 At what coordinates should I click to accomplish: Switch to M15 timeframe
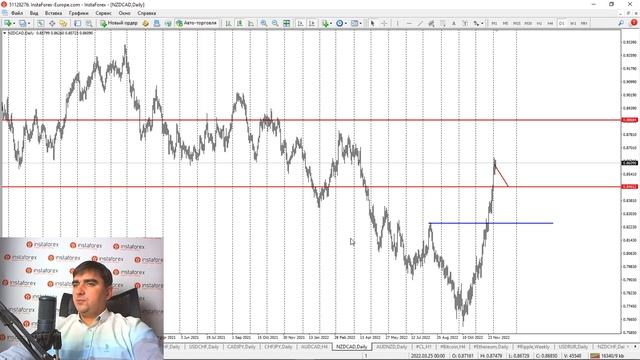517,23
